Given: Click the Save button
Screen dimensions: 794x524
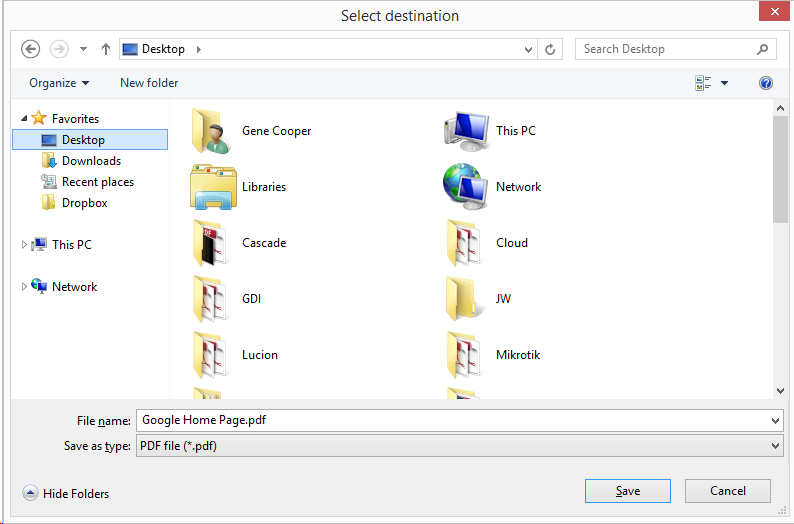Looking at the screenshot, I should click(x=627, y=491).
